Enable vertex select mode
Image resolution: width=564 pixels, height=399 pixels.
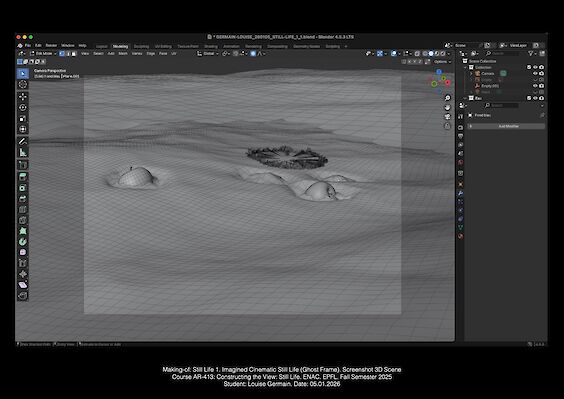coord(62,54)
